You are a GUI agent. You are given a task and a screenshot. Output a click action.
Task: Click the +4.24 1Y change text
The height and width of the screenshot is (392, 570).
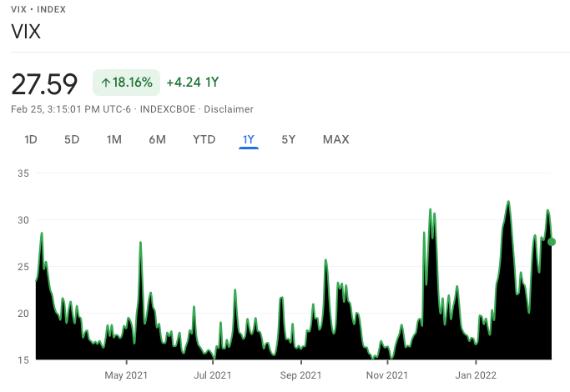click(x=193, y=82)
